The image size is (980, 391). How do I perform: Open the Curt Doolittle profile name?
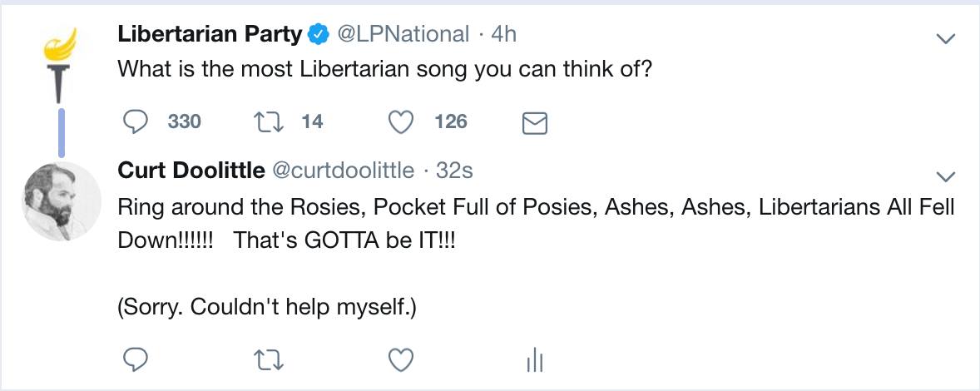point(191,171)
